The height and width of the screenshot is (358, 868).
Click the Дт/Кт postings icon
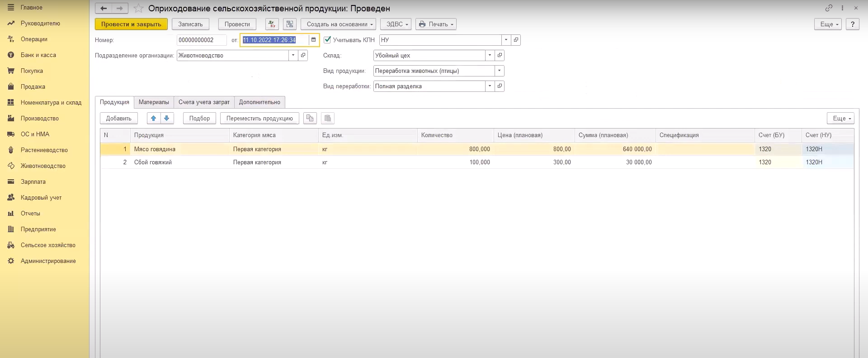coord(272,24)
